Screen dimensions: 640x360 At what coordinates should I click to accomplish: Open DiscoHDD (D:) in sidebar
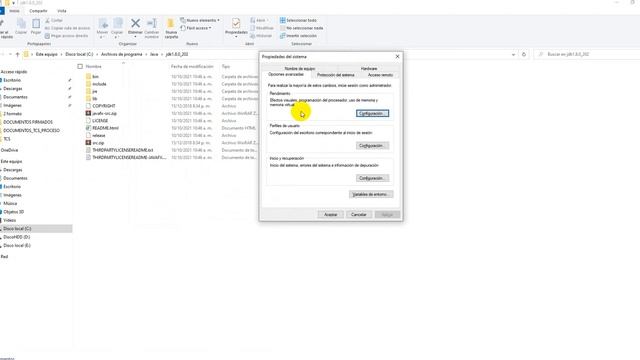pos(17,237)
